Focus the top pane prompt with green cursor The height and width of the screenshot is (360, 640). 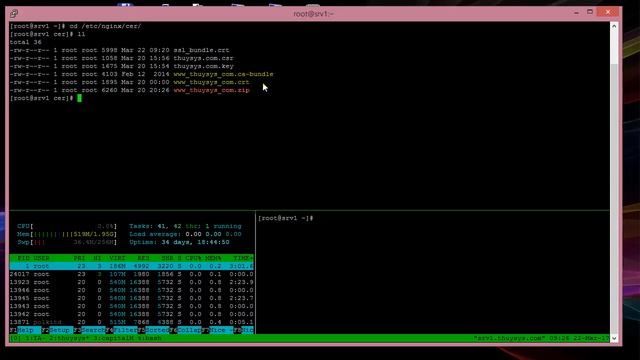(46, 98)
